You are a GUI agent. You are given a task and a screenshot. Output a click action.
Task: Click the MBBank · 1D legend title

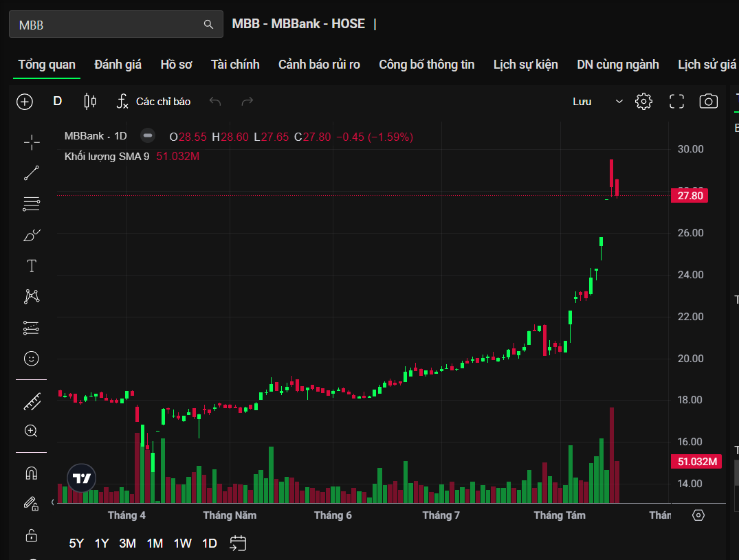pyautogui.click(x=96, y=136)
